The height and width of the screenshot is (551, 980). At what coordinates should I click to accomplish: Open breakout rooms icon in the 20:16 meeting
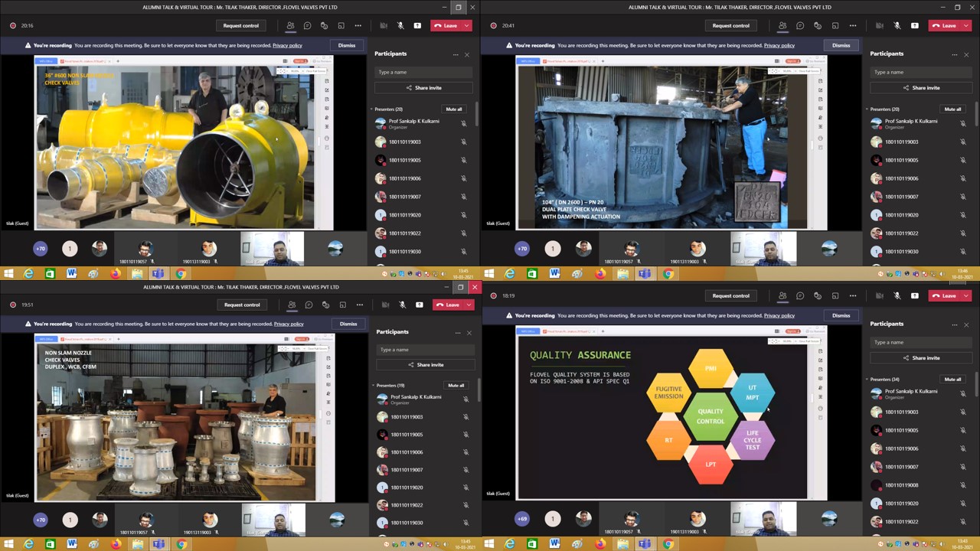click(x=341, y=25)
